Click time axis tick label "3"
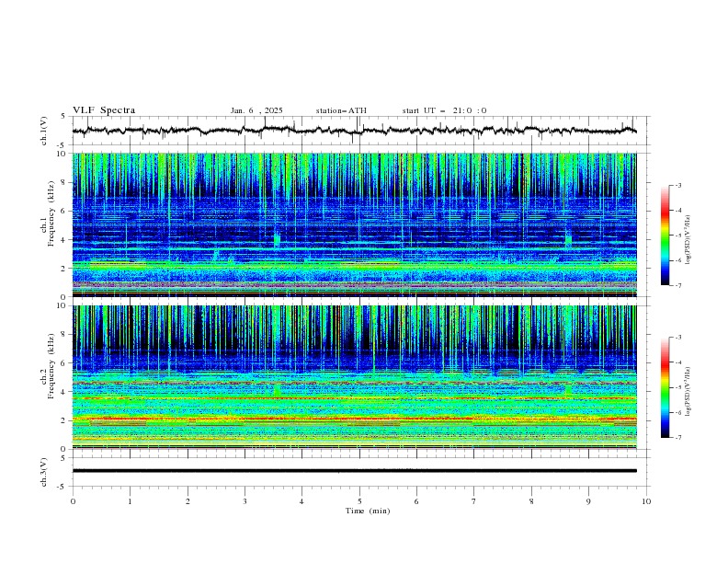This screenshot has width=728, height=563. pos(245,501)
